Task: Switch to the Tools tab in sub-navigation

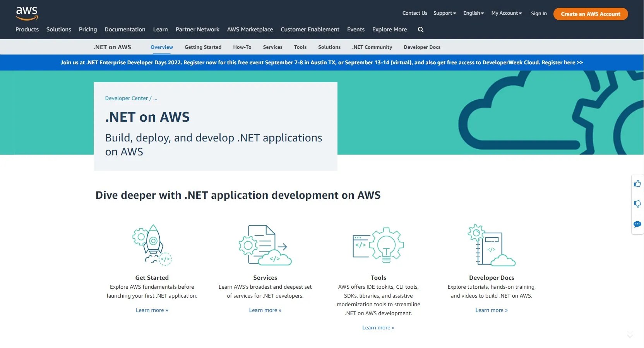Action: click(300, 47)
